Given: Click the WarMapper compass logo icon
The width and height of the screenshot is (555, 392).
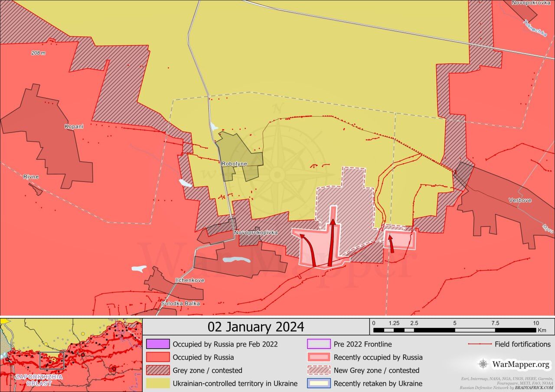Looking at the screenshot, I should coord(483,364).
